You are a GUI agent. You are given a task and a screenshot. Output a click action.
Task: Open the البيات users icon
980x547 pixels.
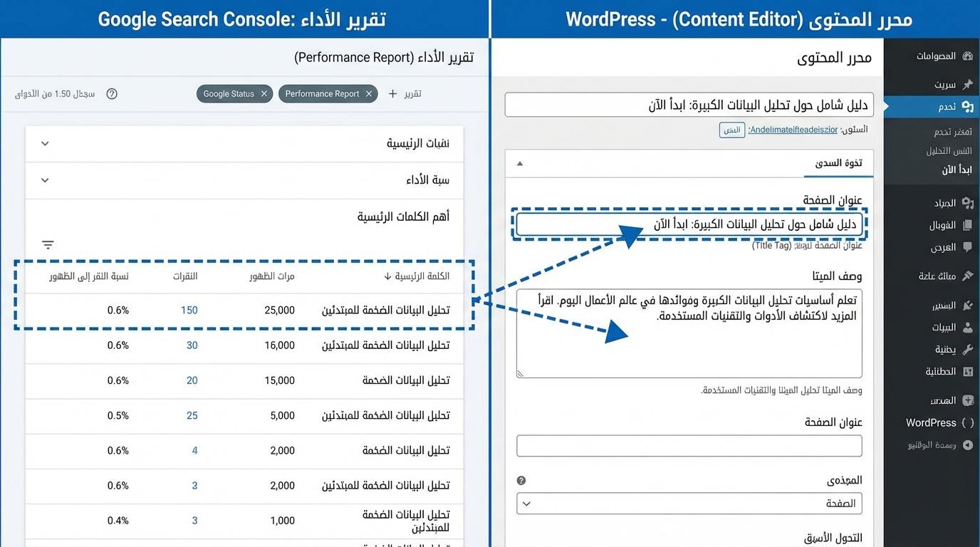click(966, 327)
